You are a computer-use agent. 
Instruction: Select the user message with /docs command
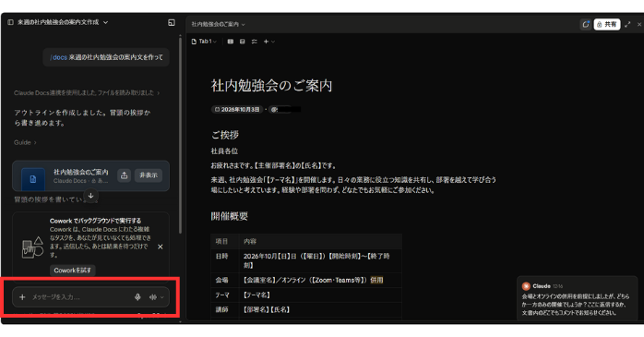click(106, 57)
